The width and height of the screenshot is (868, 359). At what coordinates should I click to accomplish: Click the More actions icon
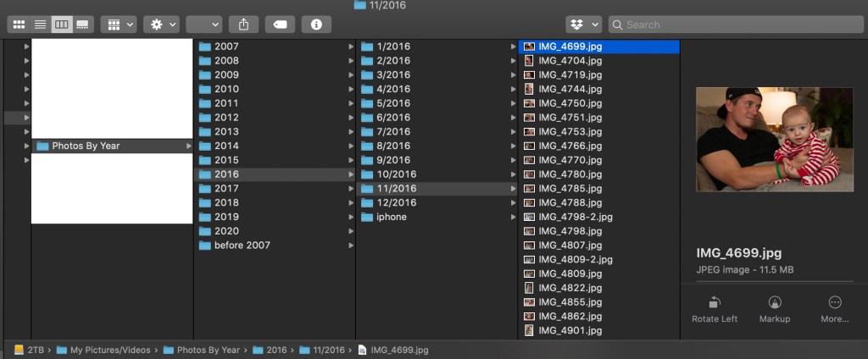pyautogui.click(x=835, y=303)
